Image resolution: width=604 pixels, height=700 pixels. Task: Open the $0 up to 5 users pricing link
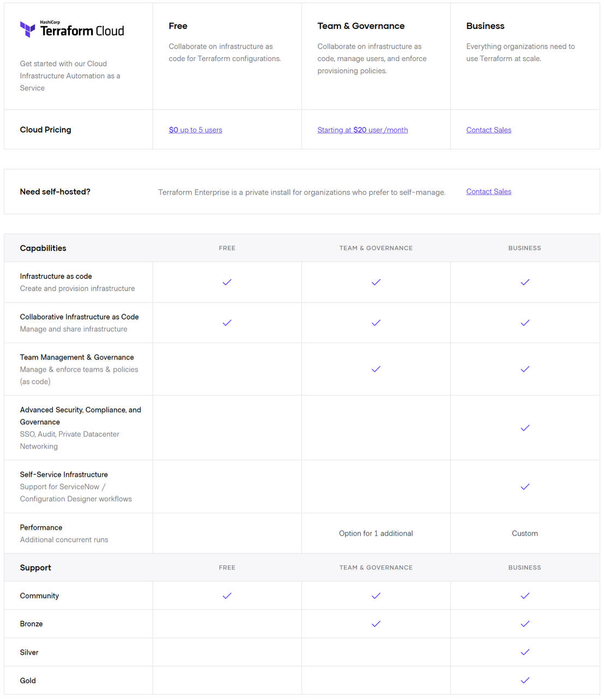(195, 130)
